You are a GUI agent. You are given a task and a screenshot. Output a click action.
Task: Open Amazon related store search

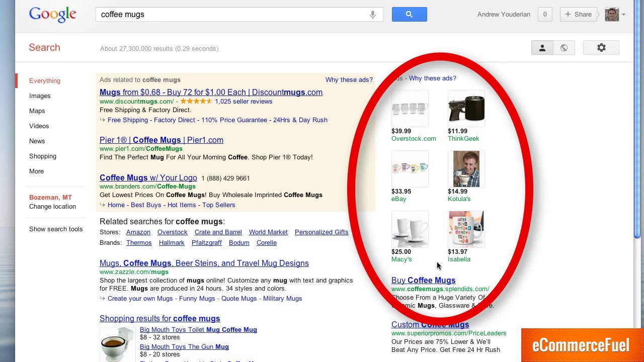click(138, 232)
